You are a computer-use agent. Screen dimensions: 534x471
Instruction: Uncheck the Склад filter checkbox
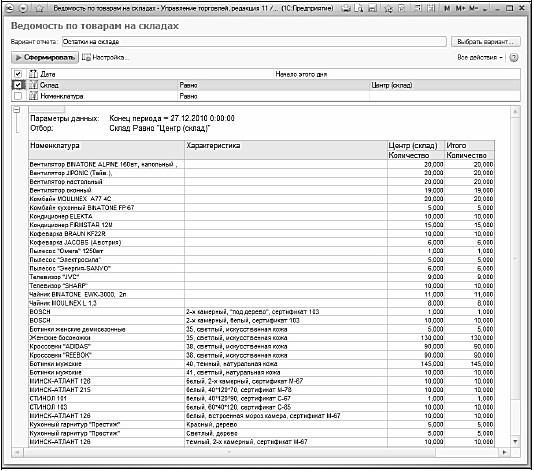(x=18, y=85)
